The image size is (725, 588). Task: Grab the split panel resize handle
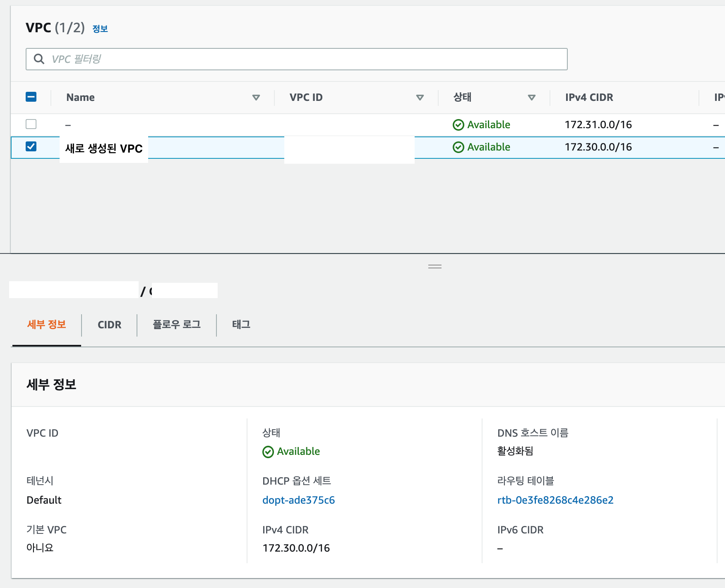pos(435,267)
